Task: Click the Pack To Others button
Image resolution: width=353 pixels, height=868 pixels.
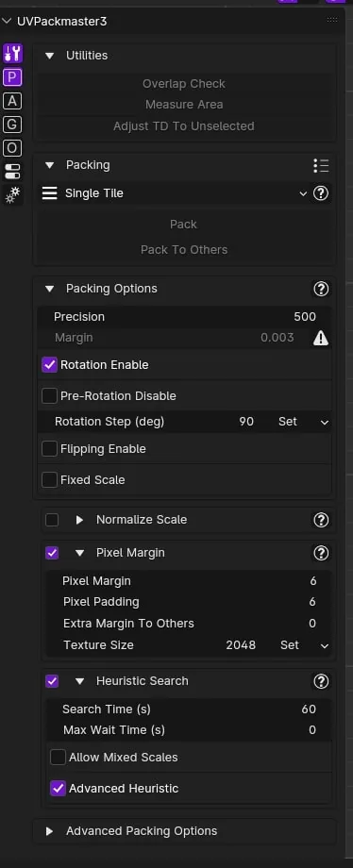Action: 184,250
